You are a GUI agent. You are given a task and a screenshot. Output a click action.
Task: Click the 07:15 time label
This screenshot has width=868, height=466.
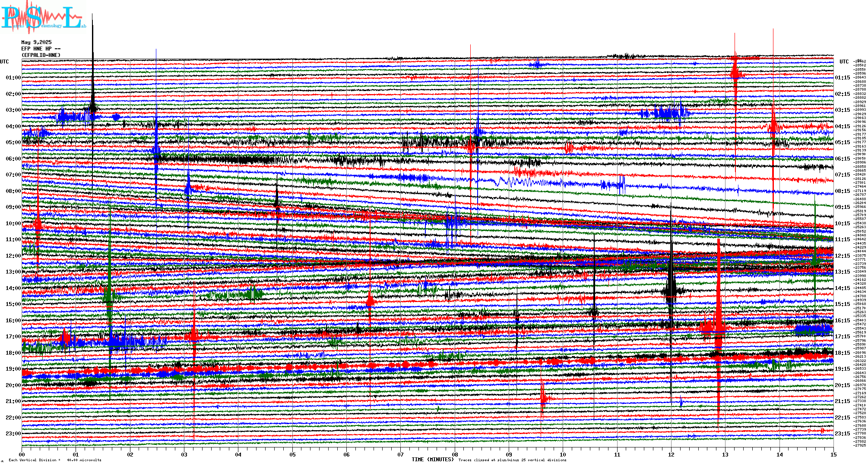coord(843,175)
